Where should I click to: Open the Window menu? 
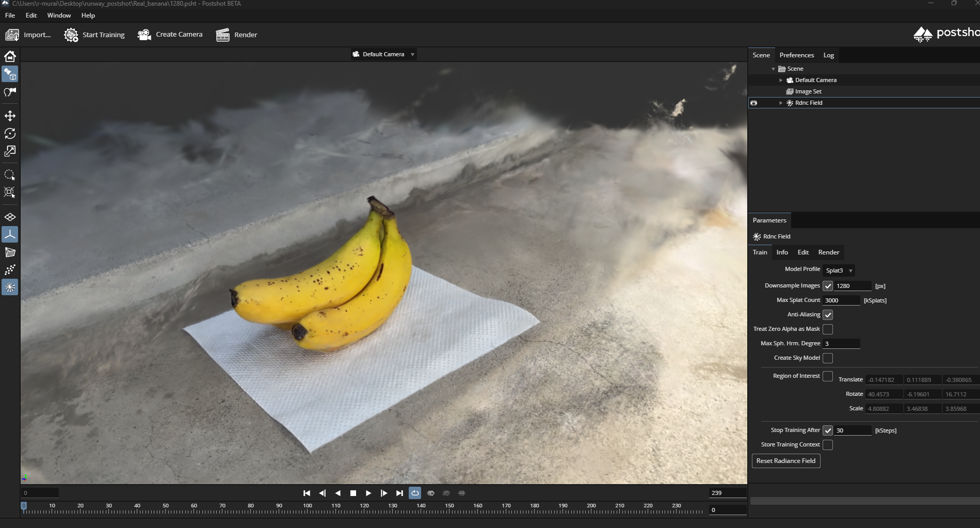(59, 15)
